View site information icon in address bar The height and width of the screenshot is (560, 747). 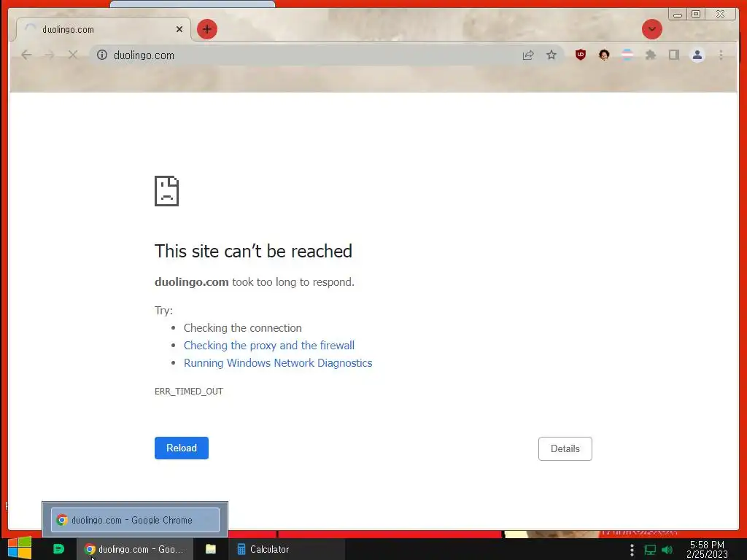102,55
